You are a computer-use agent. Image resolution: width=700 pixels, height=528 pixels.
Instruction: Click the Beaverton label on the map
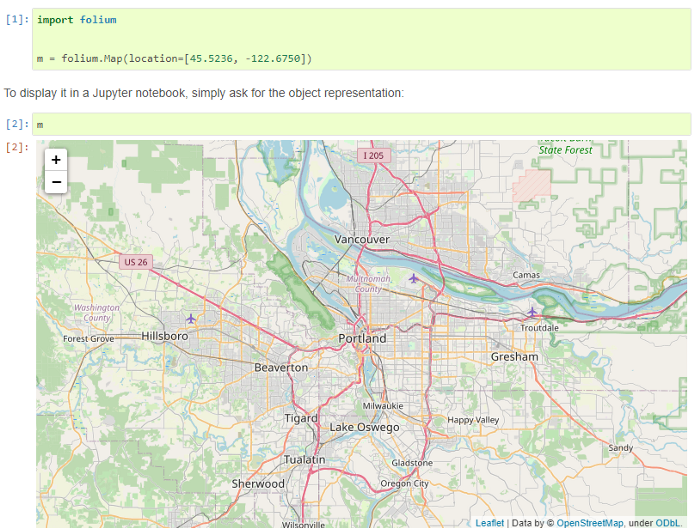[281, 368]
